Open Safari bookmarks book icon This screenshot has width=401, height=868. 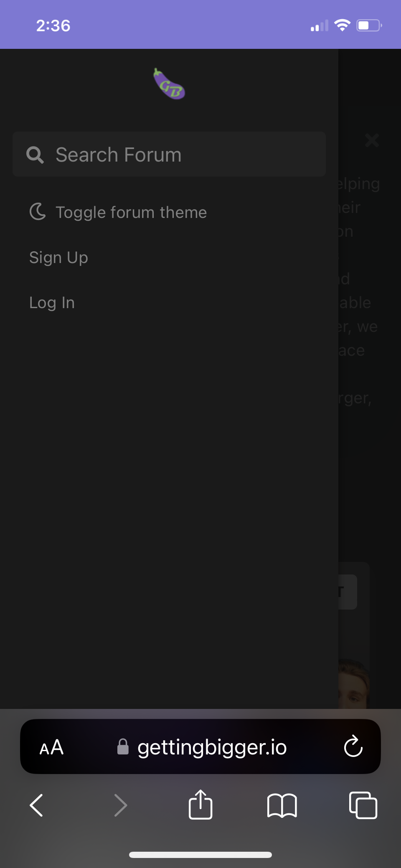[x=282, y=805]
